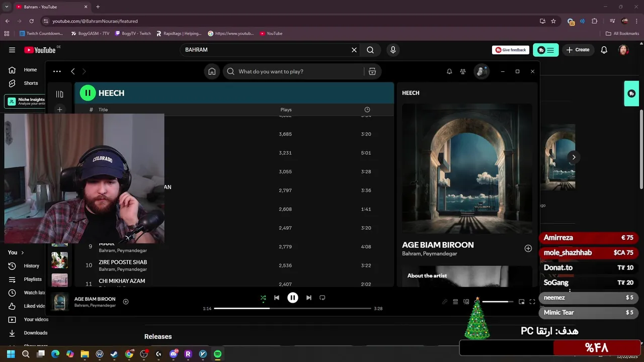The height and width of the screenshot is (362, 644).
Task: Toggle shuffle in the Spotify player bar
Action: coord(263,298)
